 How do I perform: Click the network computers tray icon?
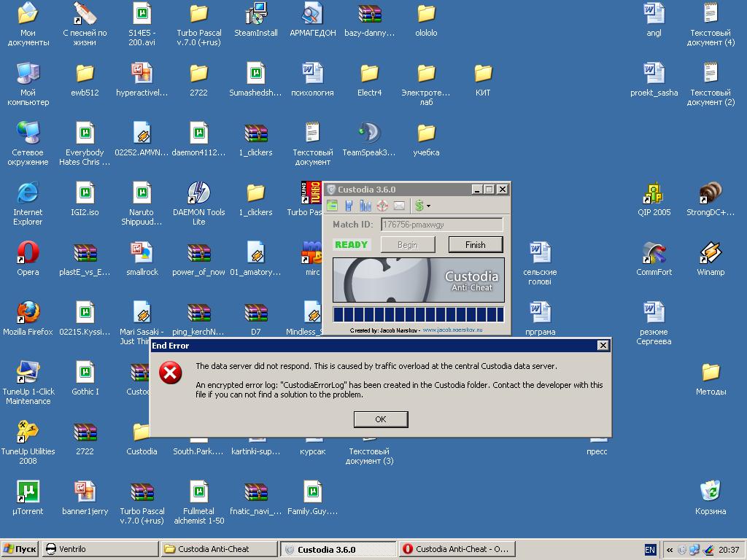click(694, 550)
